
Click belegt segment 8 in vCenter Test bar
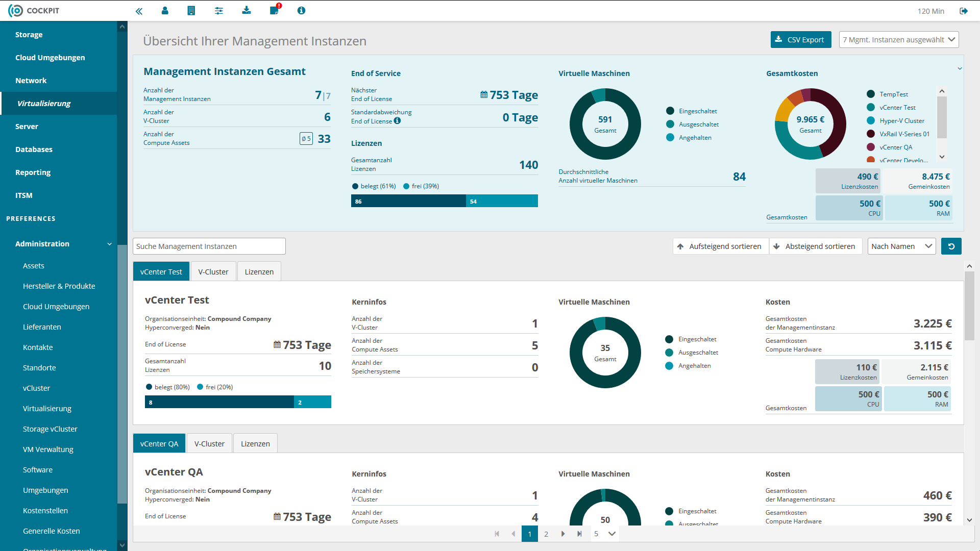(219, 402)
